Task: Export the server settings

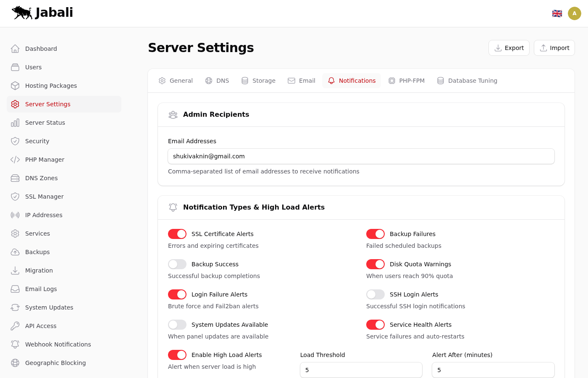Action: [509, 48]
